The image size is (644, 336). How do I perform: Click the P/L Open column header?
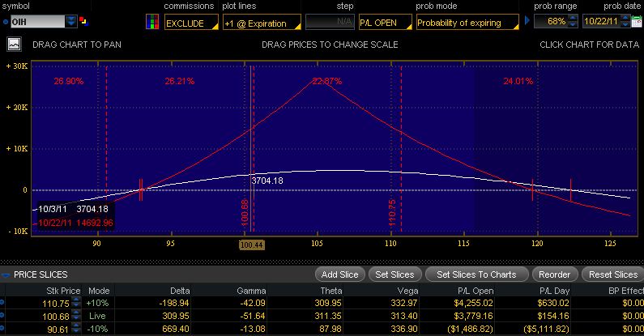click(476, 291)
